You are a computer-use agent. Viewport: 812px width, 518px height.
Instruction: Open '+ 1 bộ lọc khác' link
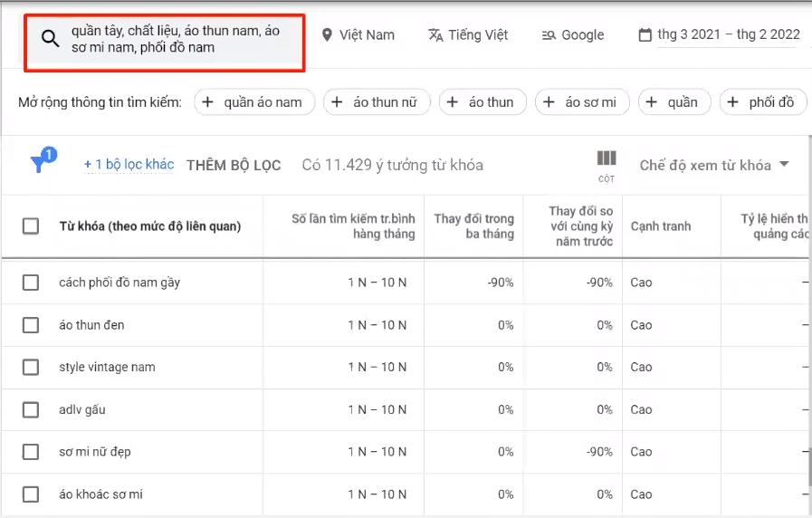(129, 164)
